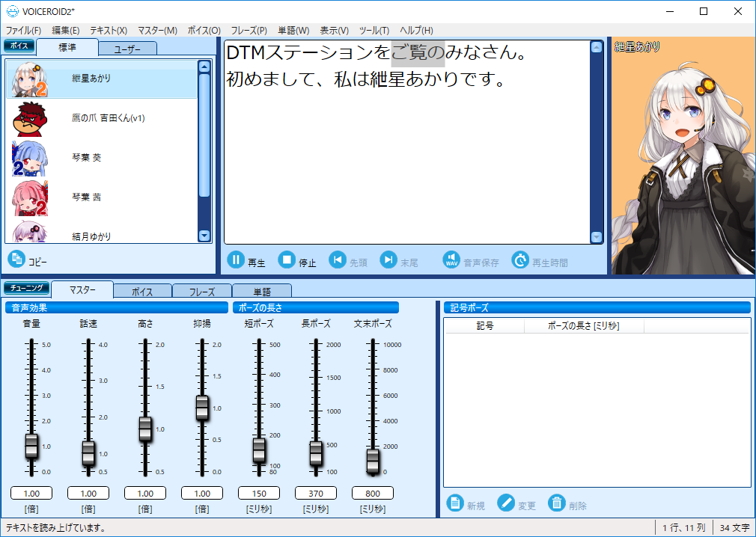Click the 変更 edit pencil icon

click(x=506, y=503)
